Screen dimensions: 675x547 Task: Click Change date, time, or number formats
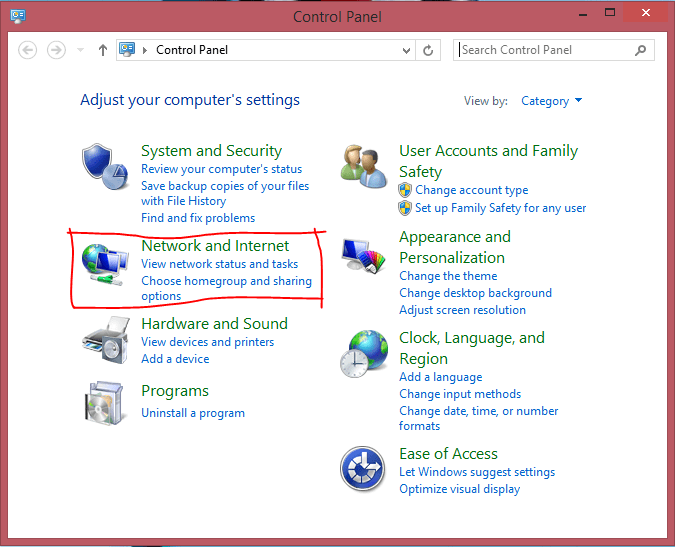click(478, 418)
